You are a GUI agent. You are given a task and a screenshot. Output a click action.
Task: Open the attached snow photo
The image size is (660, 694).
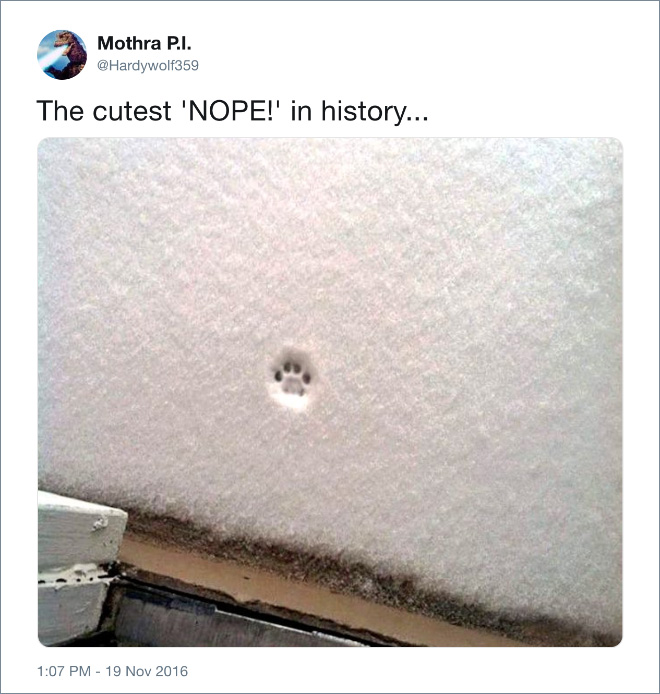(x=330, y=392)
